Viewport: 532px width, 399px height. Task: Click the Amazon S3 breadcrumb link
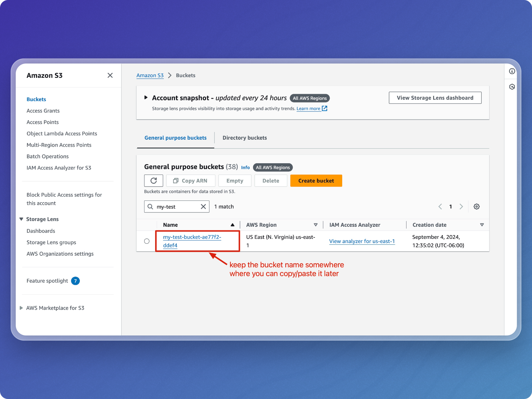pyautogui.click(x=150, y=75)
